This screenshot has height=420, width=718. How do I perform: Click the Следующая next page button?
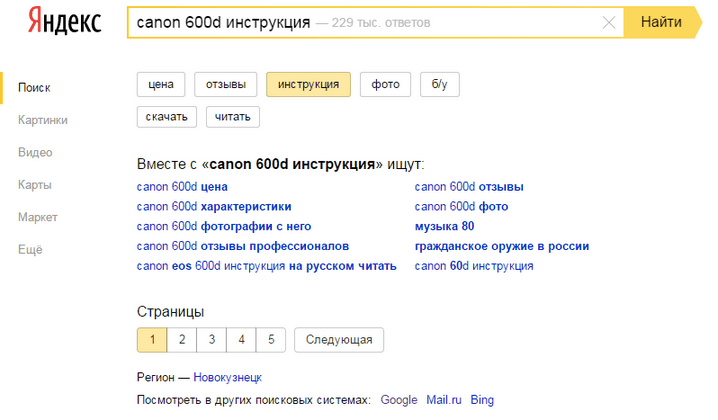(x=339, y=340)
